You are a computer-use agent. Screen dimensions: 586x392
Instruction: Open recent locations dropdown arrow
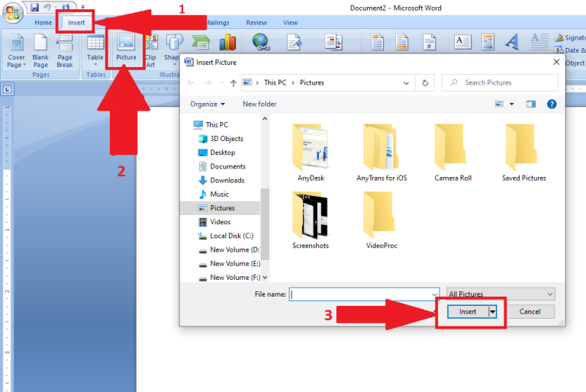pos(221,82)
